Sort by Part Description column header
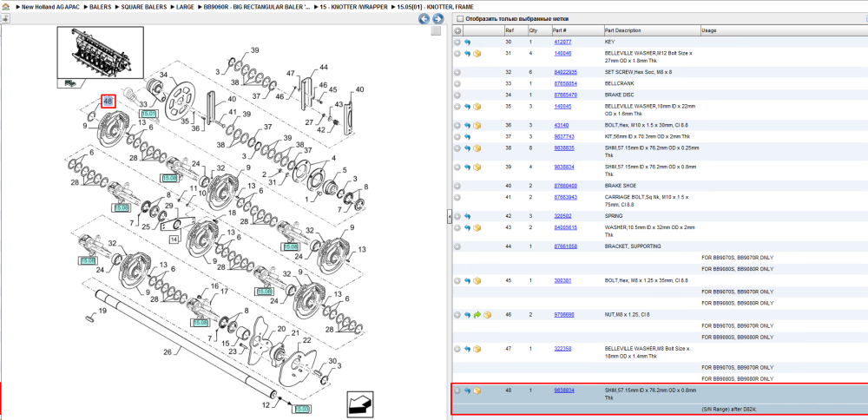The height and width of the screenshot is (420, 868). tap(622, 30)
